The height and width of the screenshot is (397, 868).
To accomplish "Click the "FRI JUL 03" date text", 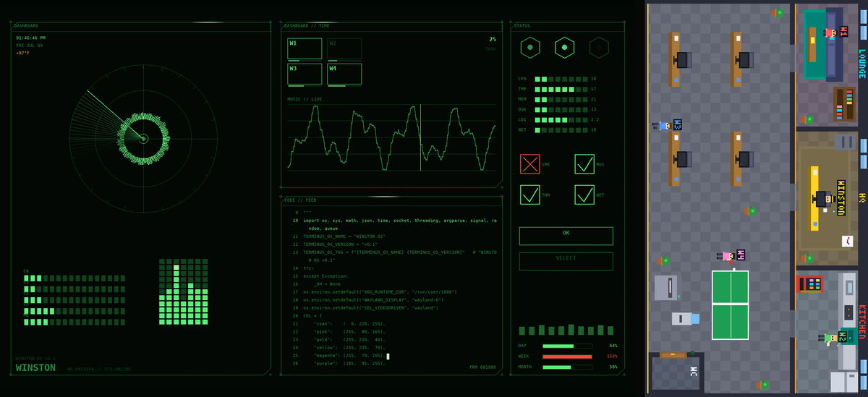I will (x=30, y=45).
